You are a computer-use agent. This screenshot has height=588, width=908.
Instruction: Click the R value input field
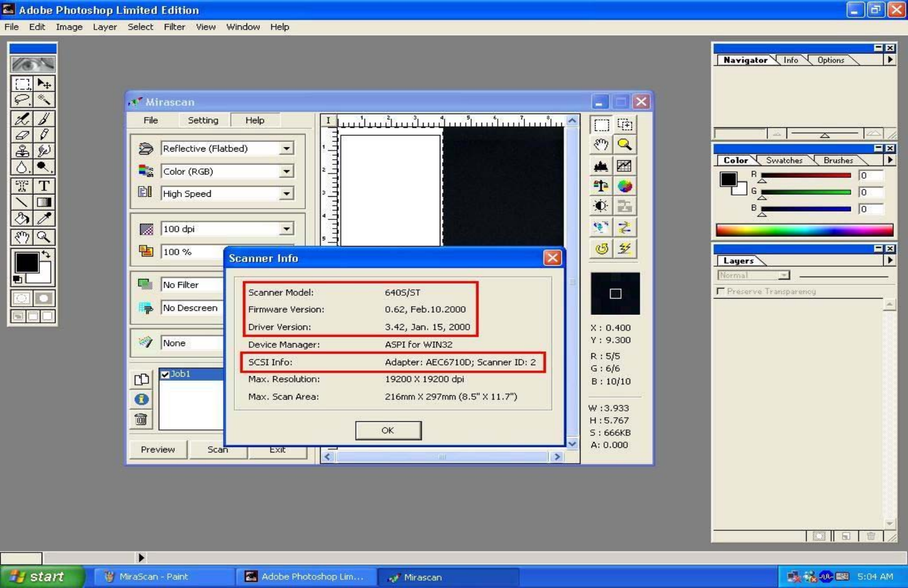pos(871,175)
